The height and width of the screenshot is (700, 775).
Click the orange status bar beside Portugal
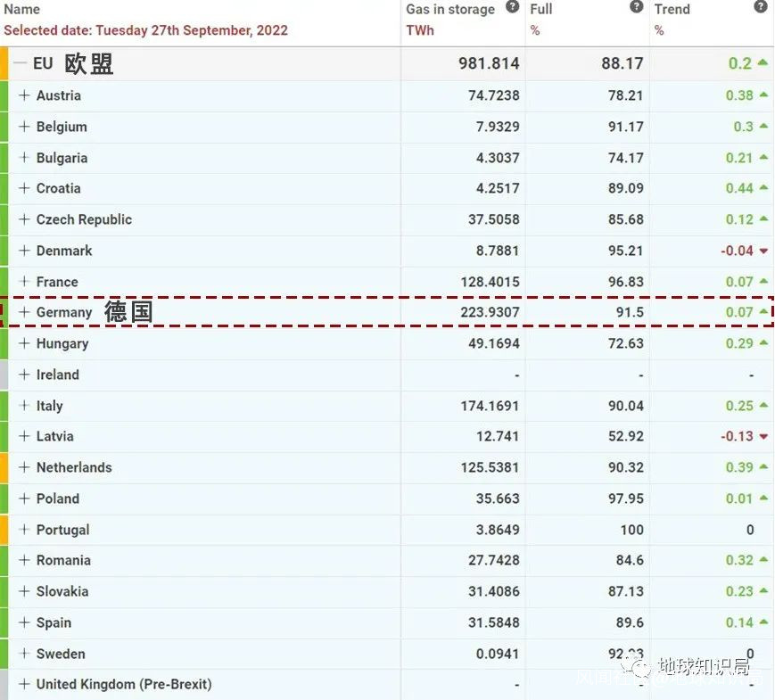point(4,530)
